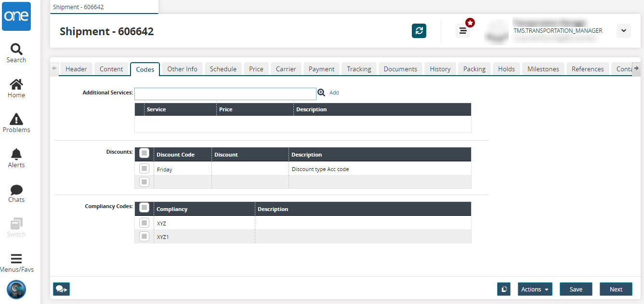Click the XYZ1 compliancy cell
The height and width of the screenshot is (304, 644).
pyautogui.click(x=204, y=237)
